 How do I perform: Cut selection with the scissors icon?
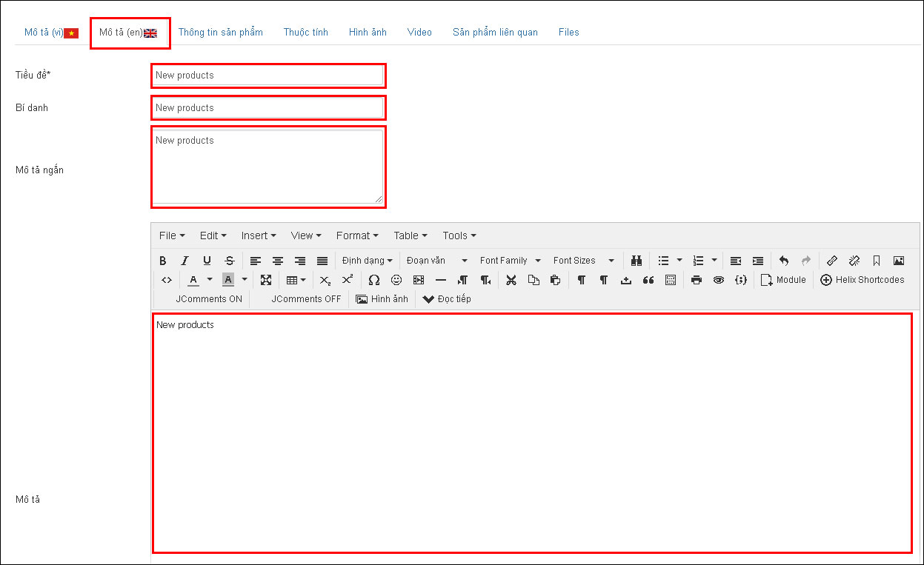(511, 280)
